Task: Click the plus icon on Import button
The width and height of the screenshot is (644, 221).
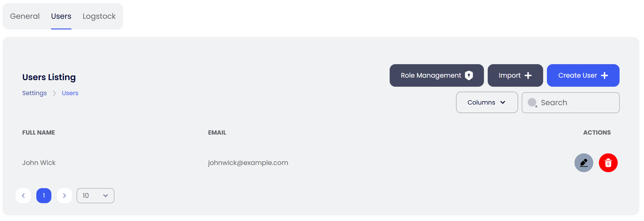Action: click(528, 75)
